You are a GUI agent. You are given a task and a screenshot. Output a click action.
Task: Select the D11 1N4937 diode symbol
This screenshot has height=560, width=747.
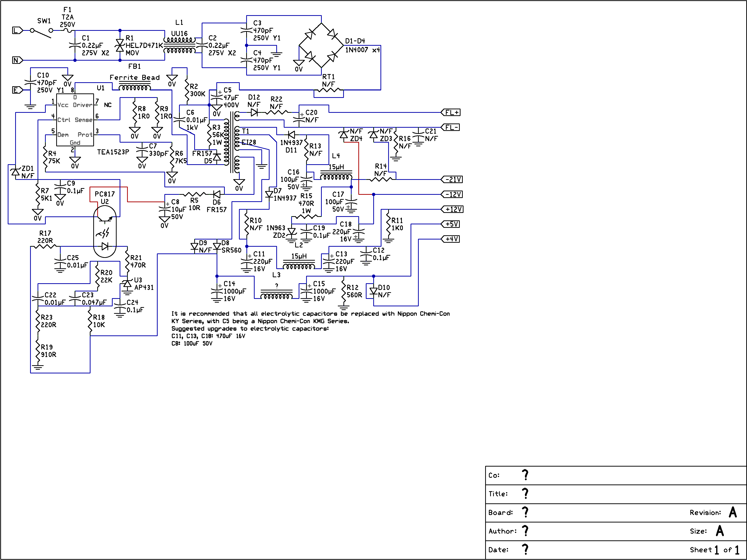(291, 135)
